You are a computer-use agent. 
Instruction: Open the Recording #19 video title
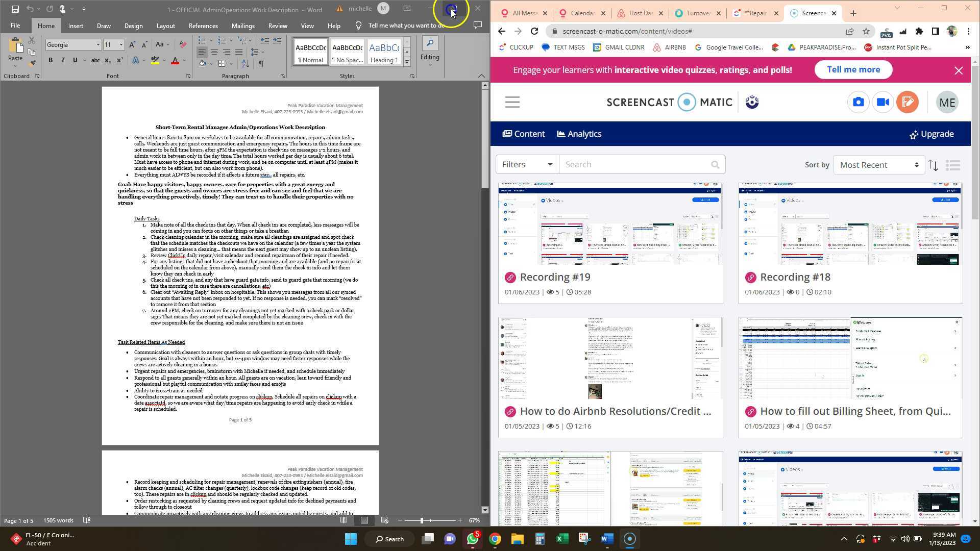point(555,277)
